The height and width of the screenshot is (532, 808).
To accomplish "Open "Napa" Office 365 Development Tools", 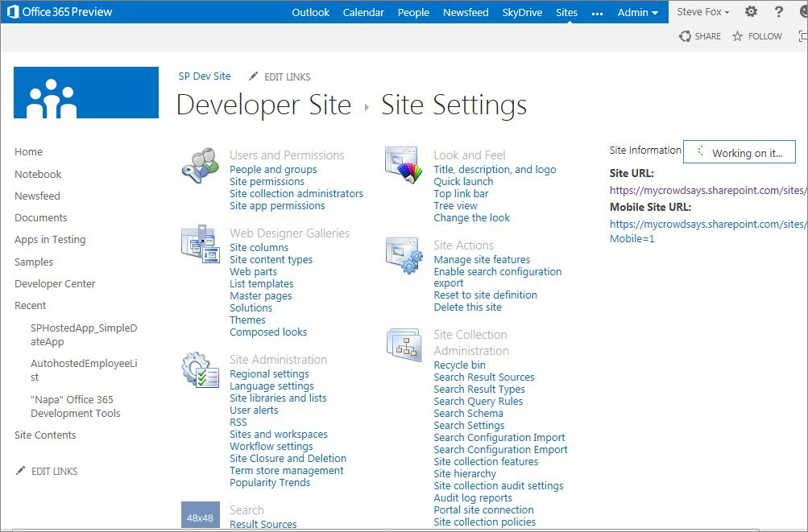I will tap(75, 406).
